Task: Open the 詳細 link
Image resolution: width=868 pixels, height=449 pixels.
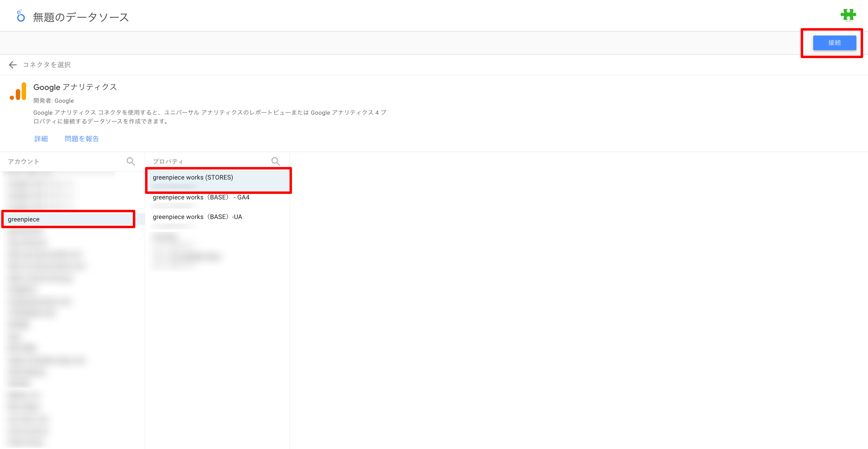Action: click(x=41, y=139)
